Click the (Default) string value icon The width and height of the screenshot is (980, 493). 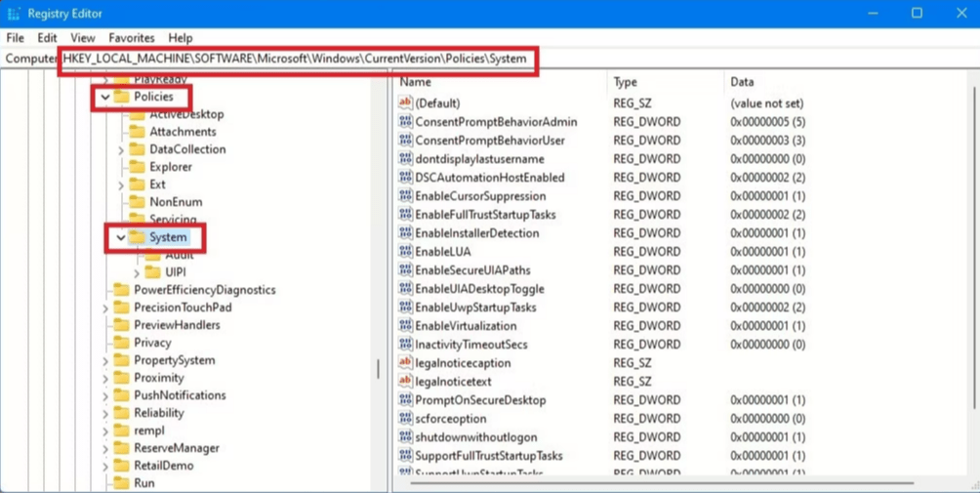coord(405,103)
